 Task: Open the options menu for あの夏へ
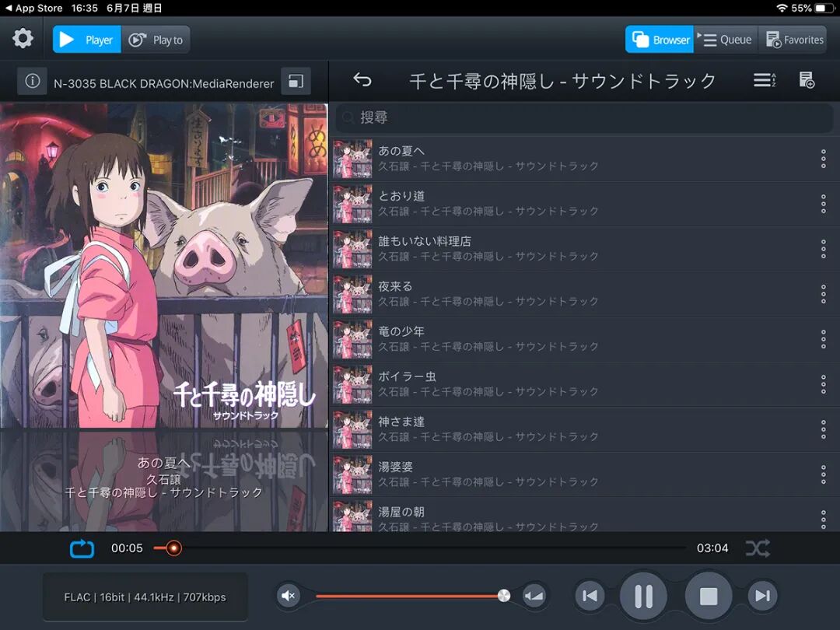(822, 158)
